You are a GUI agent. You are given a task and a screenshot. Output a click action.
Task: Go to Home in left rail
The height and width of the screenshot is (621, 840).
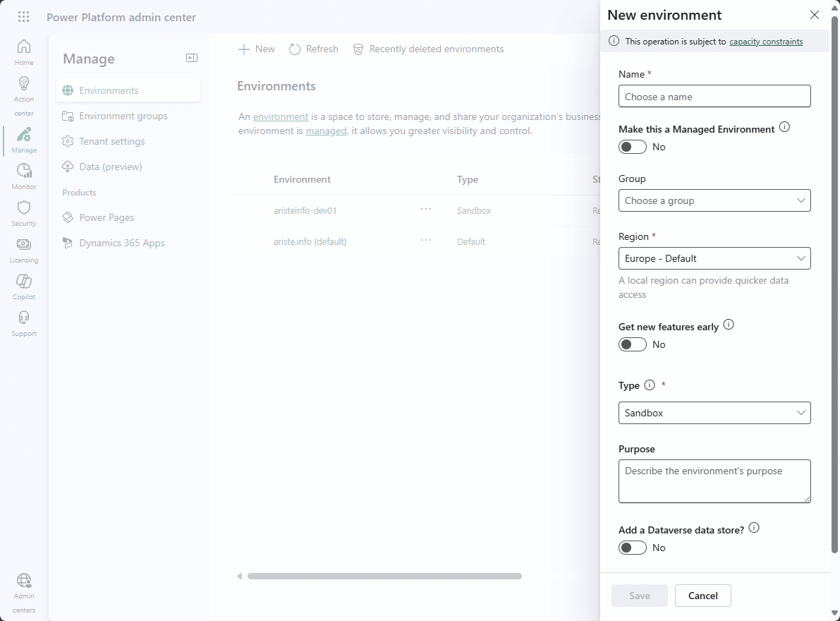tap(24, 52)
